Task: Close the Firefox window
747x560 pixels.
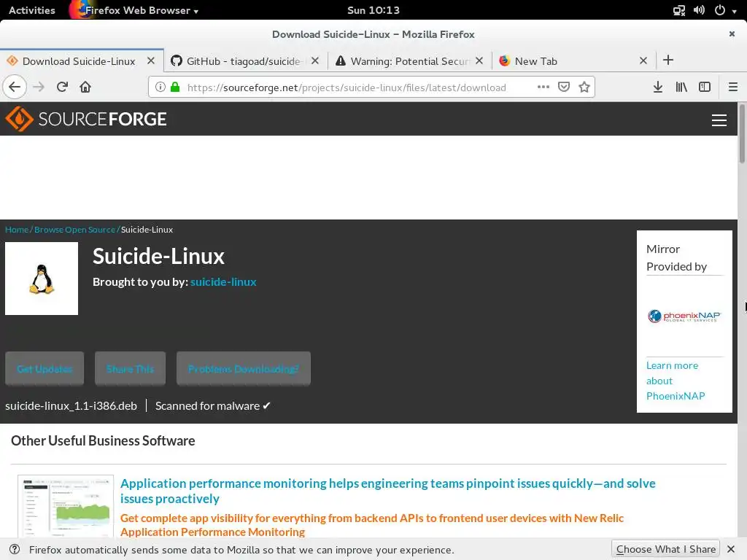Action: click(x=732, y=34)
